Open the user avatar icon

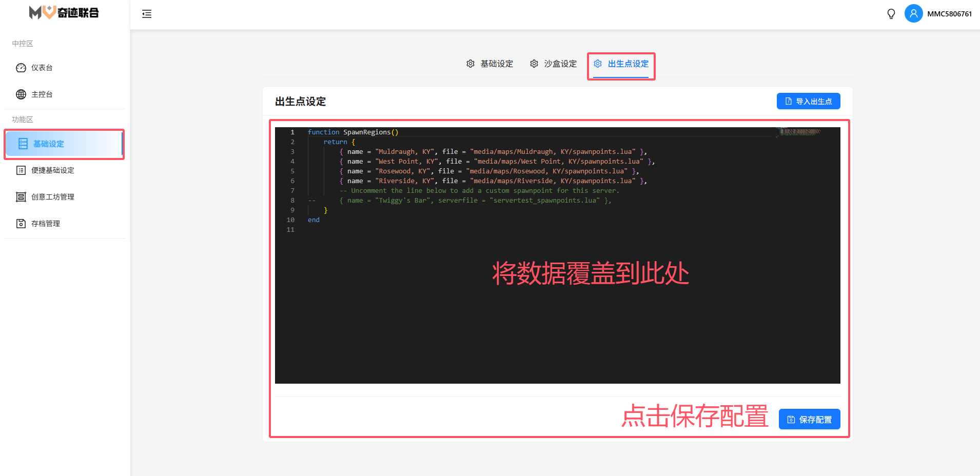[913, 14]
